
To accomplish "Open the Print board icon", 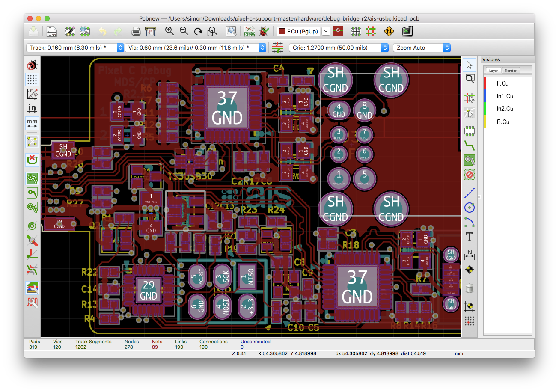I will pos(136,31).
